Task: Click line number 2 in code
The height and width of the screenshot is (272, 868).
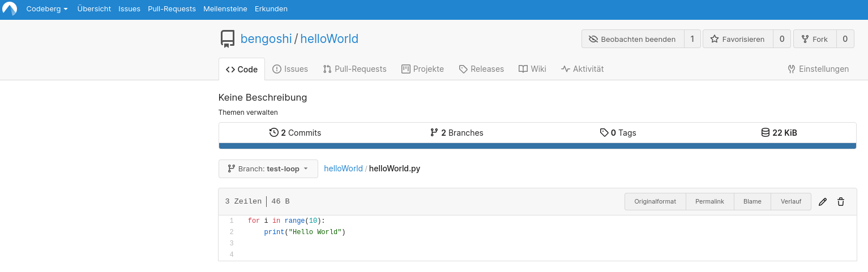Action: click(x=232, y=232)
